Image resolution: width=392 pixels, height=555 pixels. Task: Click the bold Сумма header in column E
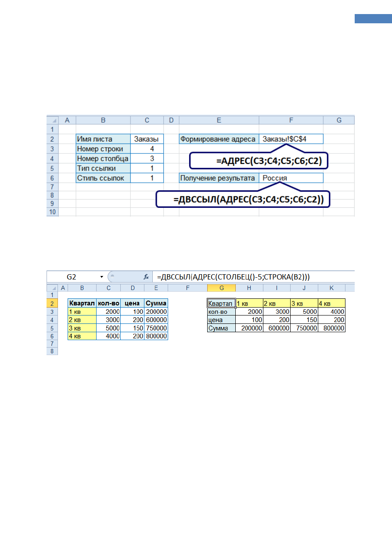156,303
